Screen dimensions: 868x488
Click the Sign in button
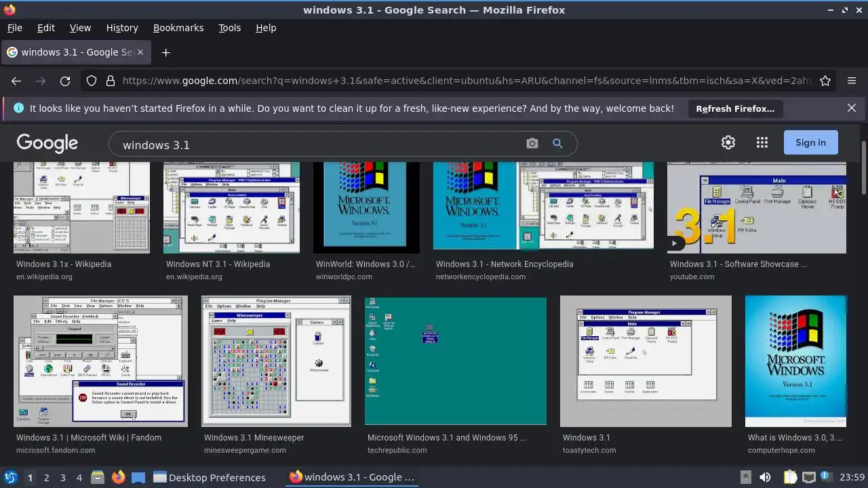pos(810,142)
